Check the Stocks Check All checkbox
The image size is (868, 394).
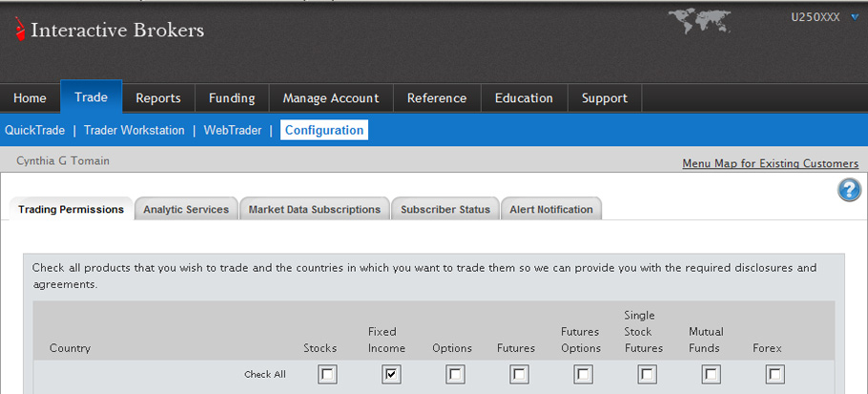point(327,375)
